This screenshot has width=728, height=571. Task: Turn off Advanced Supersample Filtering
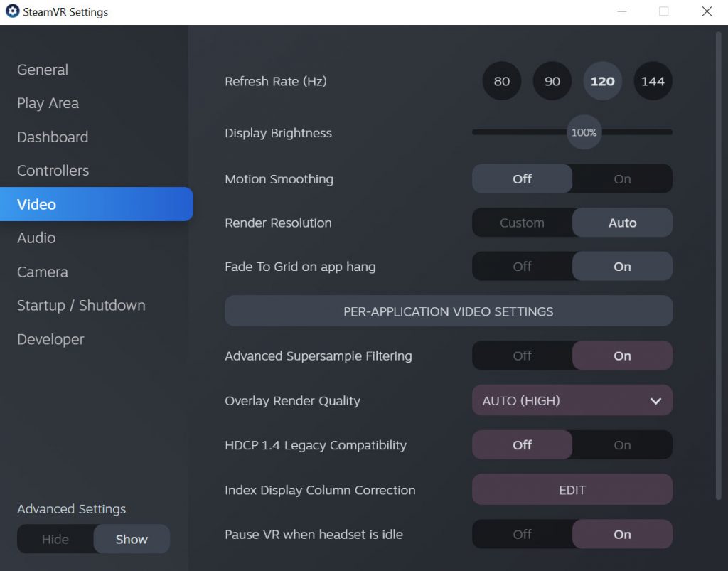[x=522, y=356]
